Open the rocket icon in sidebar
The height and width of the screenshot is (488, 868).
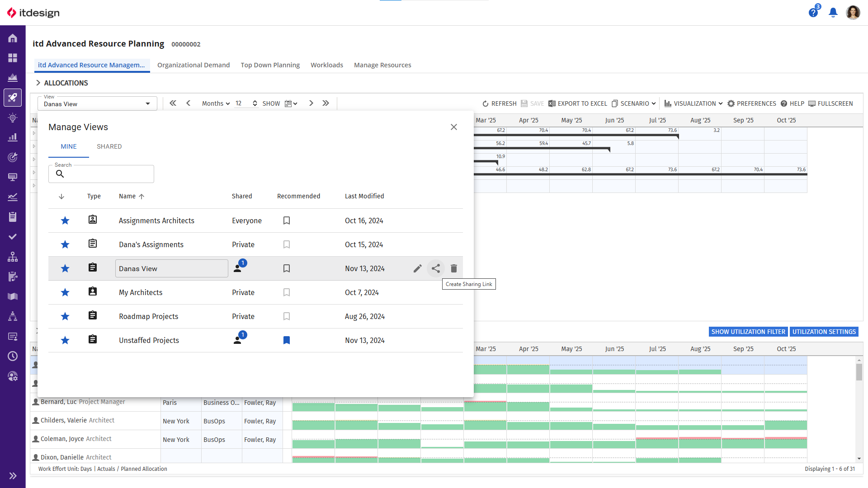click(13, 98)
